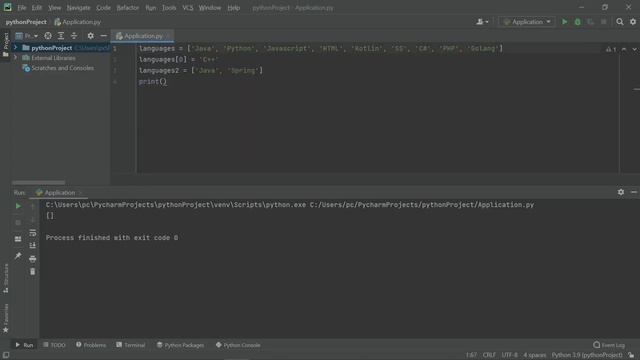This screenshot has height=360, width=640.
Task: Open the Help menu
Action: [233, 8]
